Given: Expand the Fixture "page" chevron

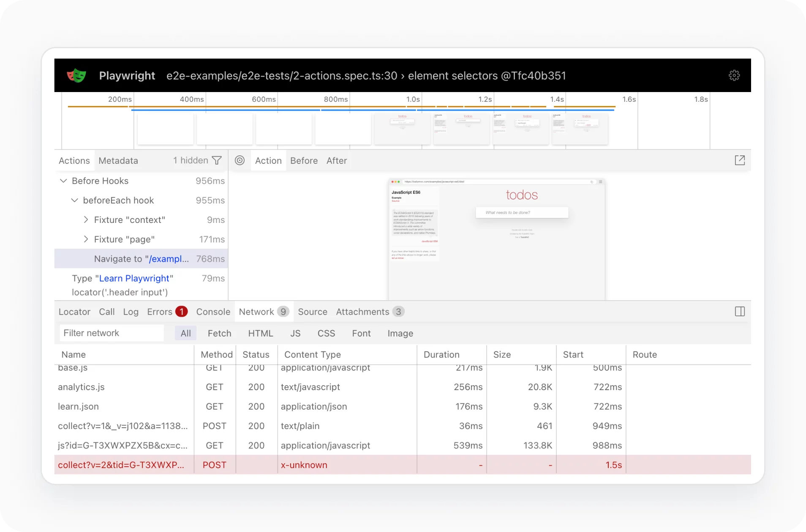Looking at the screenshot, I should pyautogui.click(x=86, y=239).
